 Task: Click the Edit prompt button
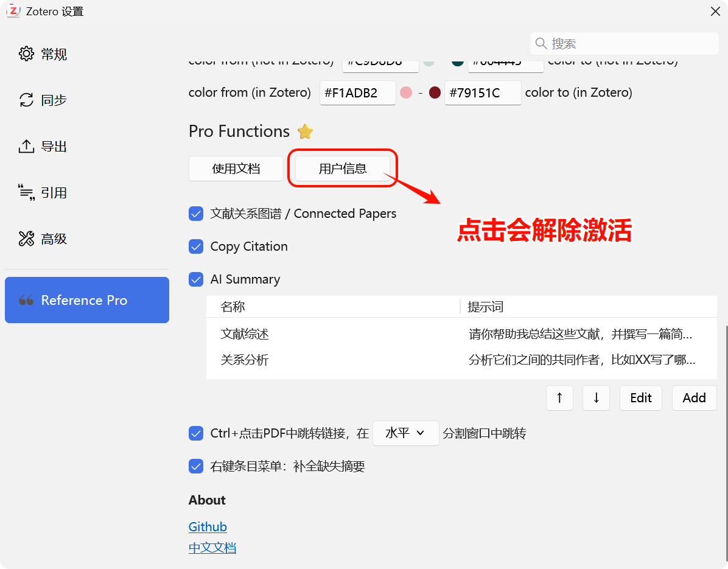[x=641, y=398]
